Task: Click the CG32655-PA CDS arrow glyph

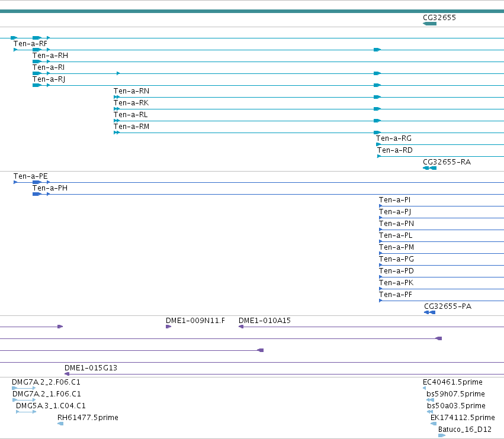Action: [x=430, y=312]
